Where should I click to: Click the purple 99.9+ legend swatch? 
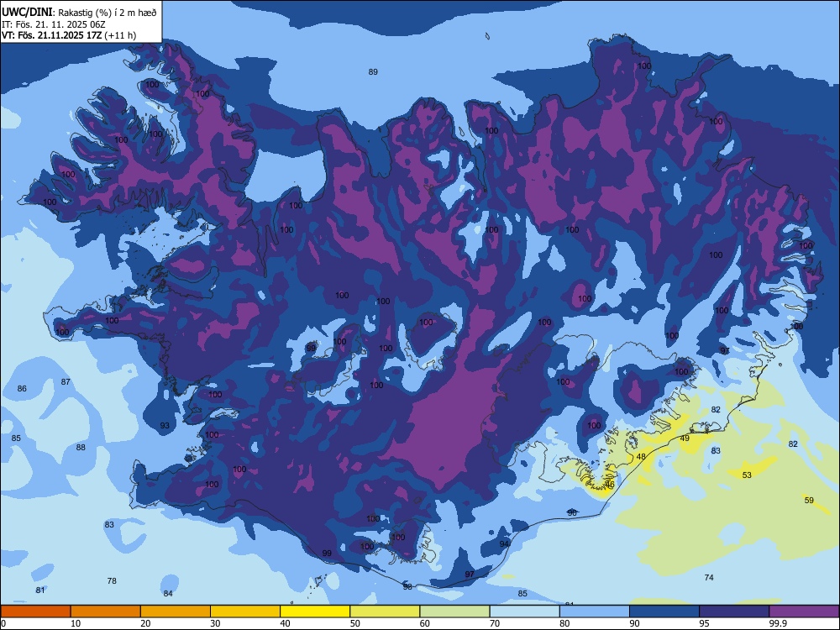804,612
